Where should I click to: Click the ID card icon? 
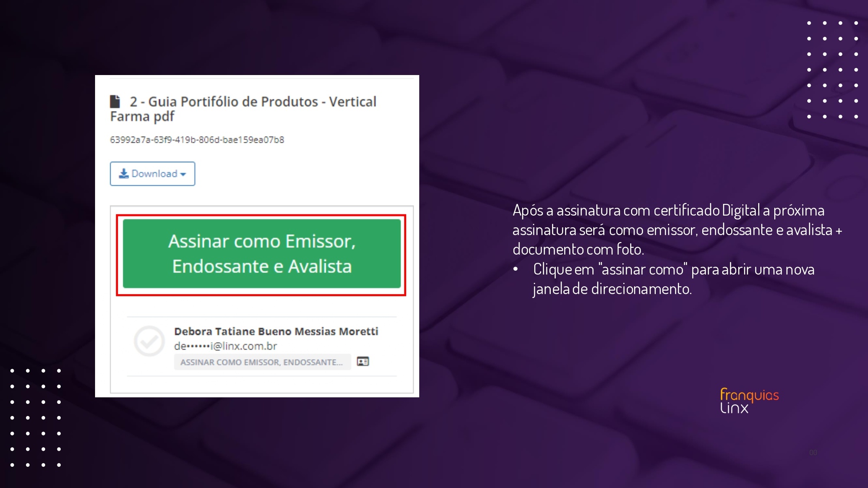pyautogui.click(x=363, y=361)
